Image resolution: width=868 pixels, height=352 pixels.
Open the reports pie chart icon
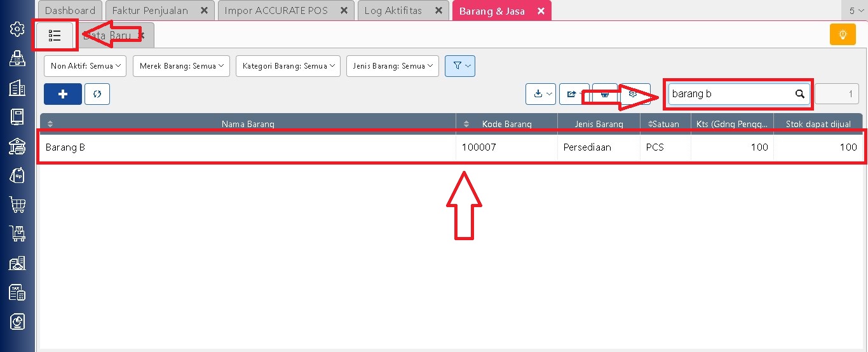17,322
